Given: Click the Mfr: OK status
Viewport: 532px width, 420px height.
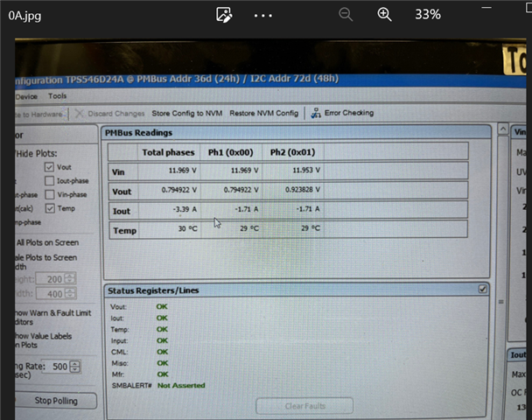Looking at the screenshot, I should 163,374.
